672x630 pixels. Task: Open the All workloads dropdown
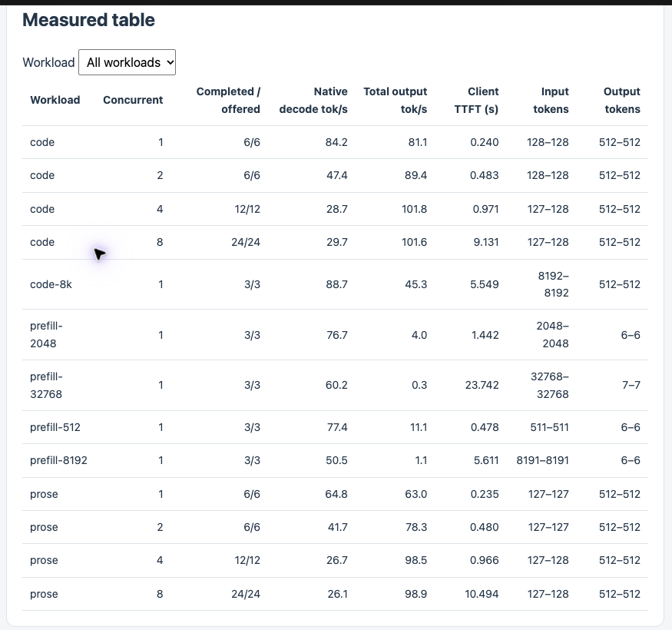pos(127,62)
